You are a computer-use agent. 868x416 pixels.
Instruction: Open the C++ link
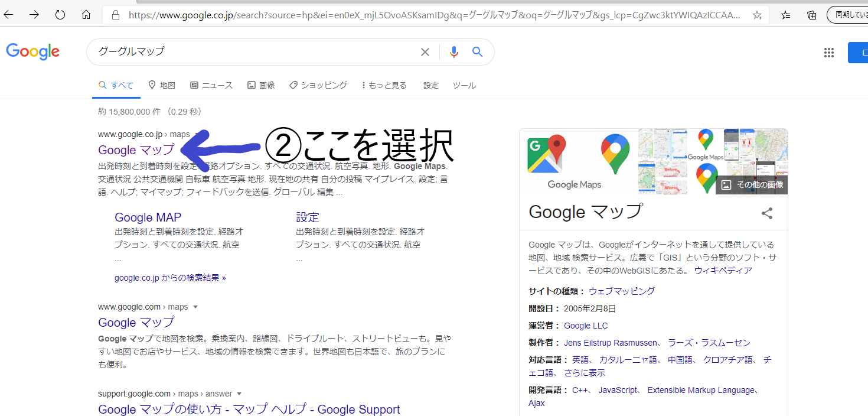[x=580, y=391]
